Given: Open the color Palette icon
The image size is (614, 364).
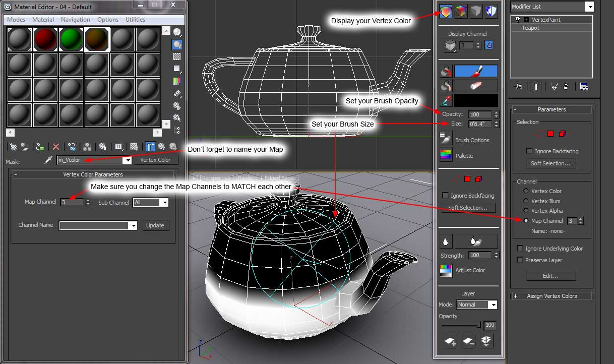Looking at the screenshot, I should point(446,155).
